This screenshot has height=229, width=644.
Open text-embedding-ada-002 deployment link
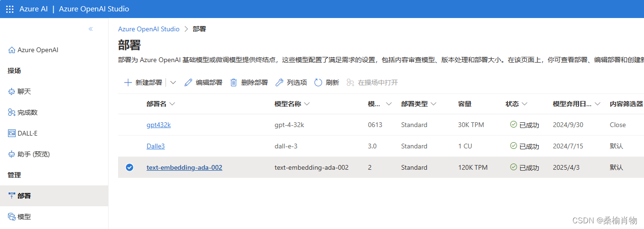point(184,167)
